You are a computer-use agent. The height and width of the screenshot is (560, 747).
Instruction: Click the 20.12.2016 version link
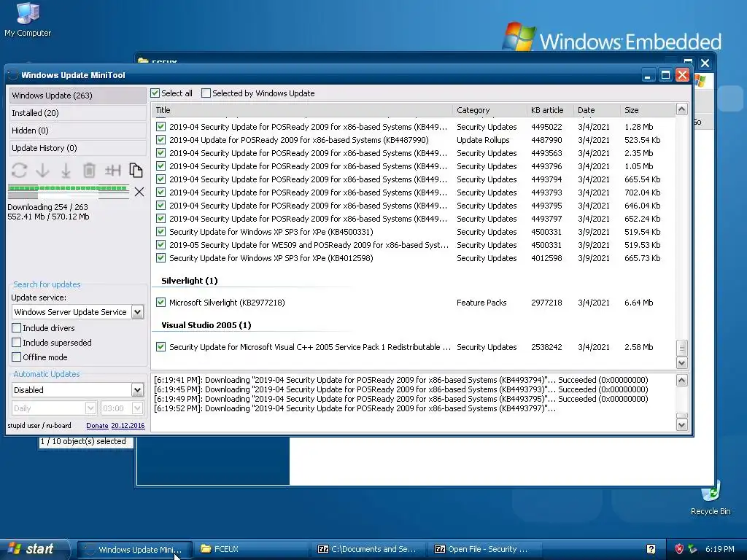[x=128, y=426]
